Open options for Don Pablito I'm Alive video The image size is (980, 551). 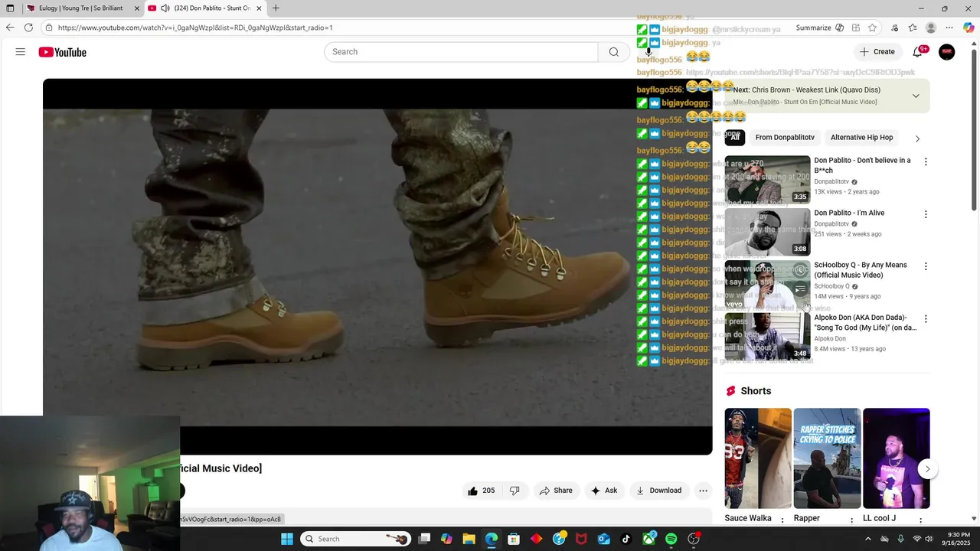pos(926,214)
